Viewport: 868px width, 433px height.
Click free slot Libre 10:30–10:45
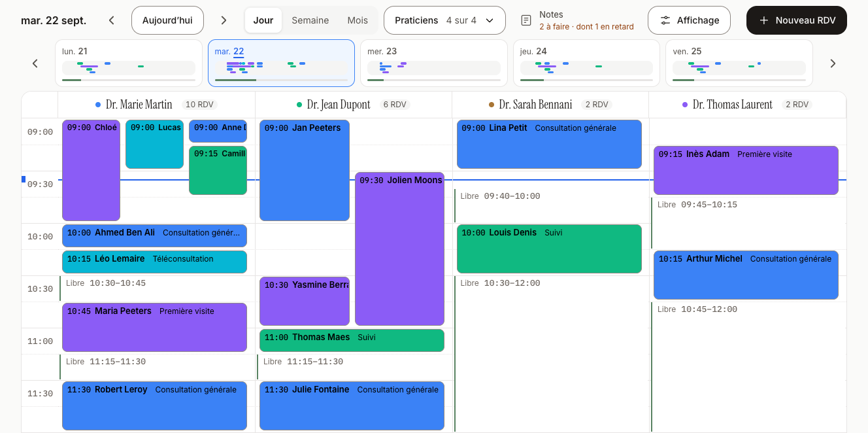click(154, 288)
